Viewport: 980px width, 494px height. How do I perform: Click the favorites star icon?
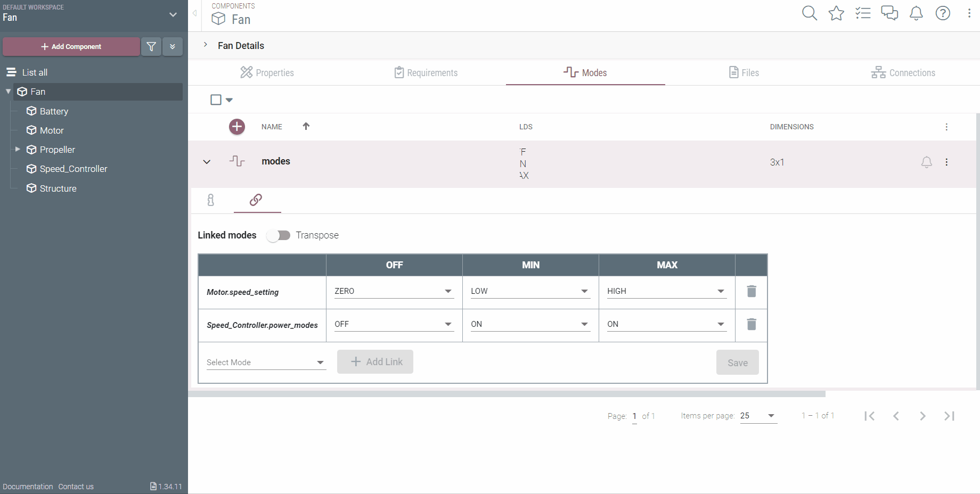point(836,13)
